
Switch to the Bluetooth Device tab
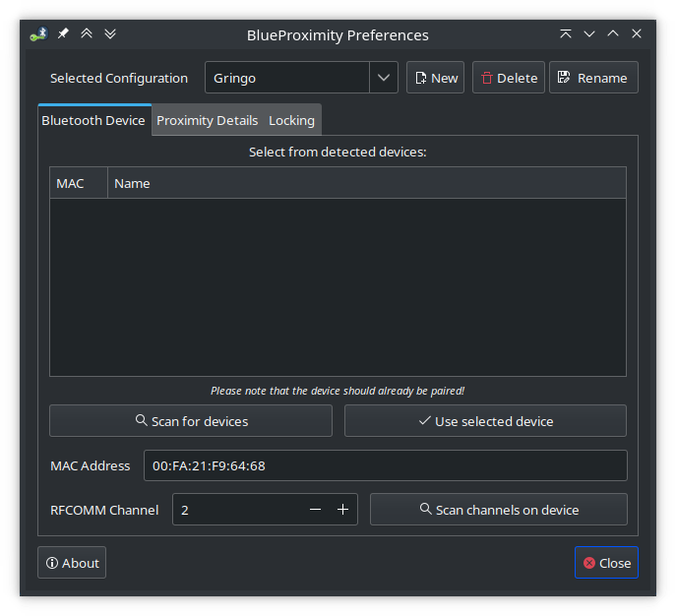(x=93, y=120)
